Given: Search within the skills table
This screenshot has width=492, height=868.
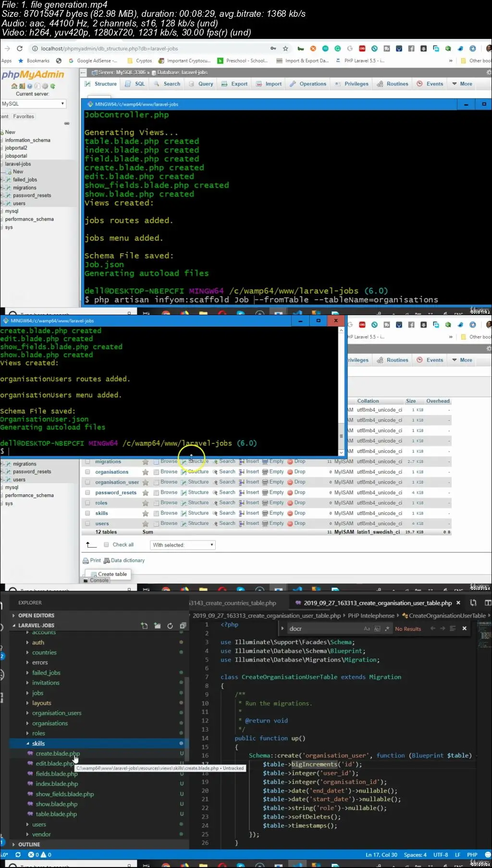Looking at the screenshot, I should click(x=224, y=513).
